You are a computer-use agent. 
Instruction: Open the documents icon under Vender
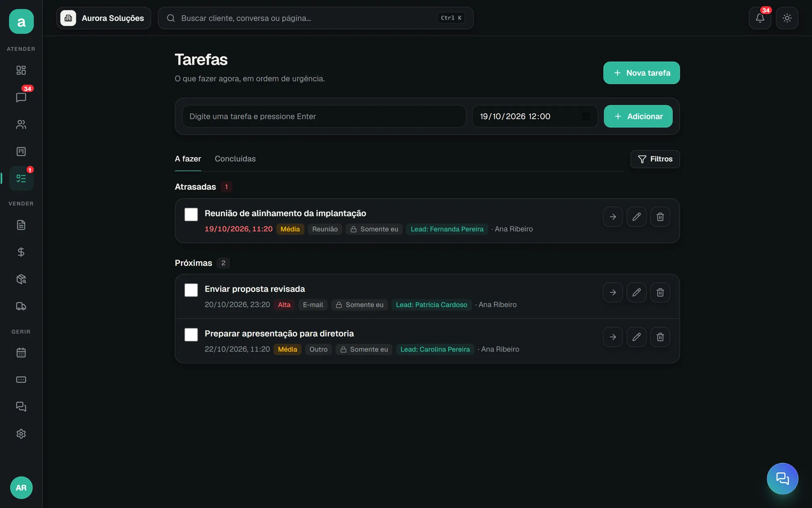21,225
